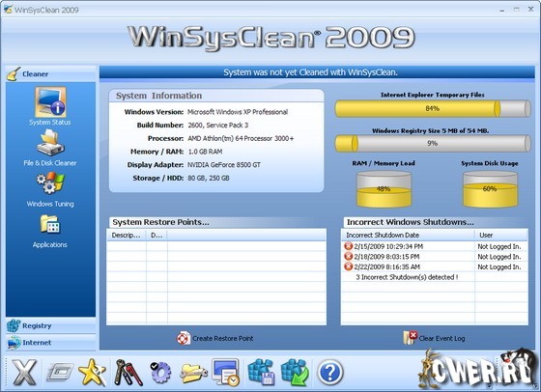
Task: Select the 2/18/2009 8:03:15 PM shutdown entry
Action: point(435,257)
